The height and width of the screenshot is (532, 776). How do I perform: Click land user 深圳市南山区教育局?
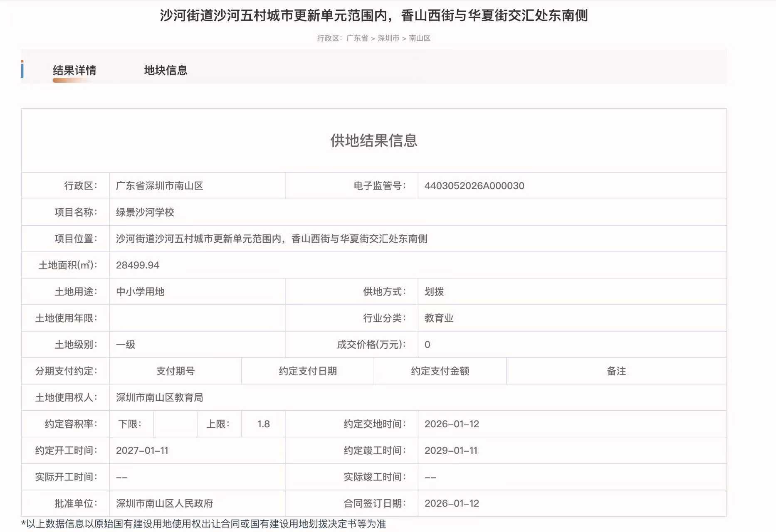coord(159,398)
